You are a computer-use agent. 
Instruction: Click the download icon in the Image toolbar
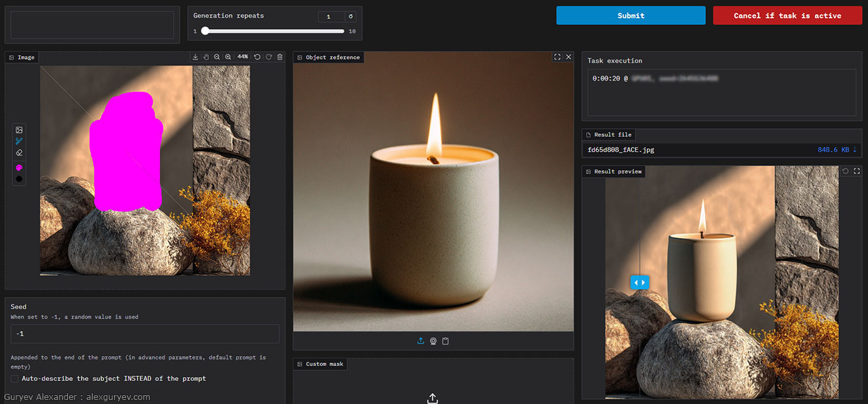(x=195, y=57)
